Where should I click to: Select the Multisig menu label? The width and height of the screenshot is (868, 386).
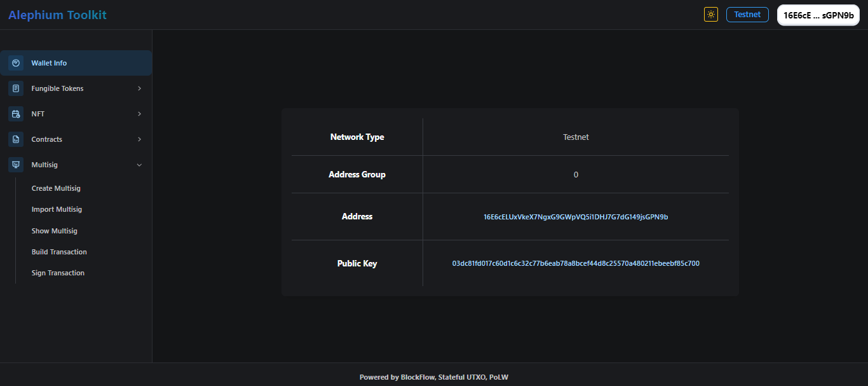pyautogui.click(x=44, y=165)
